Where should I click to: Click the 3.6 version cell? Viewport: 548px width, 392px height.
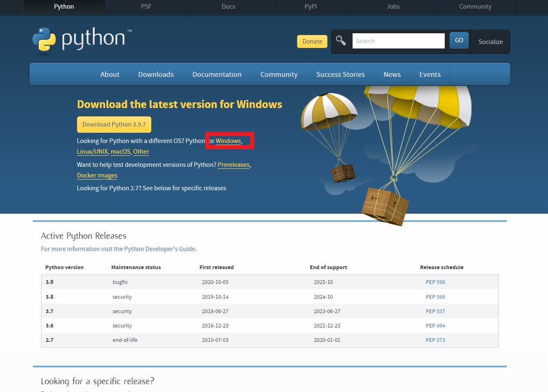[49, 326]
